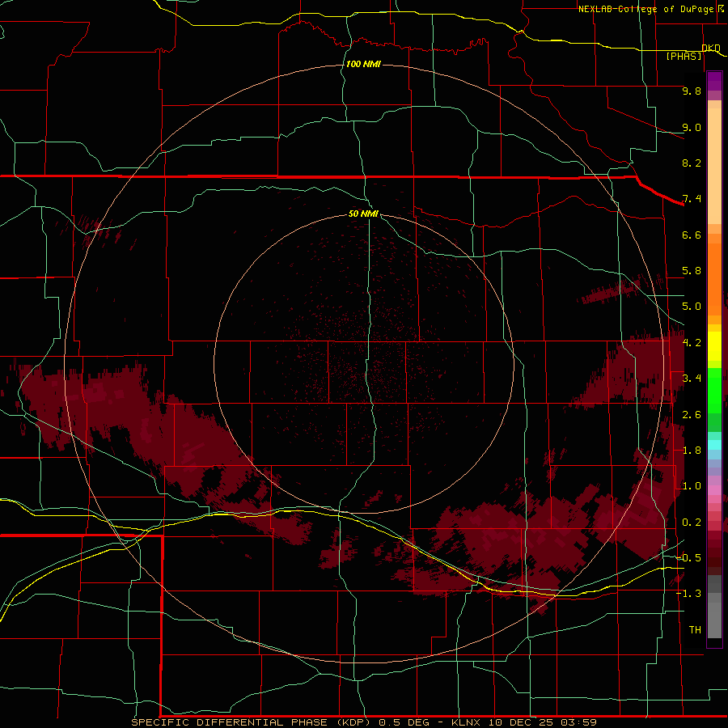Image resolution: width=728 pixels, height=728 pixels.
Task: Click the 9.0 scale value
Action: [692, 127]
